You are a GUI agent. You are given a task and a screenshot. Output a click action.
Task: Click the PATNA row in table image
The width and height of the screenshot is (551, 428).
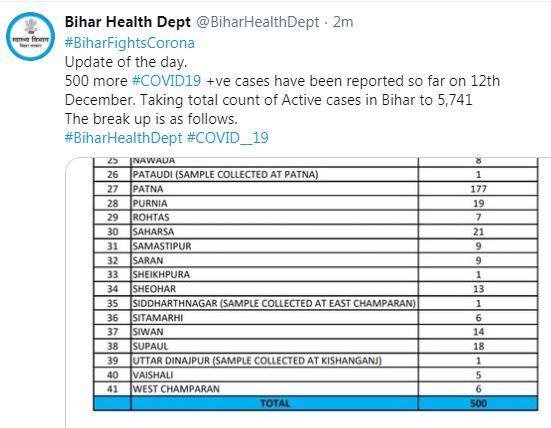click(316, 189)
